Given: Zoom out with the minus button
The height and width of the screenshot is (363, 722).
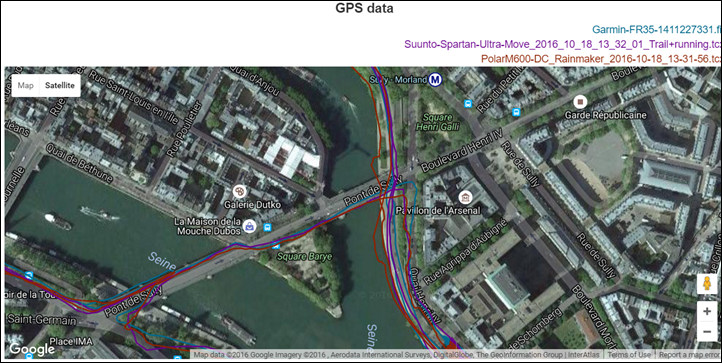Looking at the screenshot, I should click(x=707, y=332).
